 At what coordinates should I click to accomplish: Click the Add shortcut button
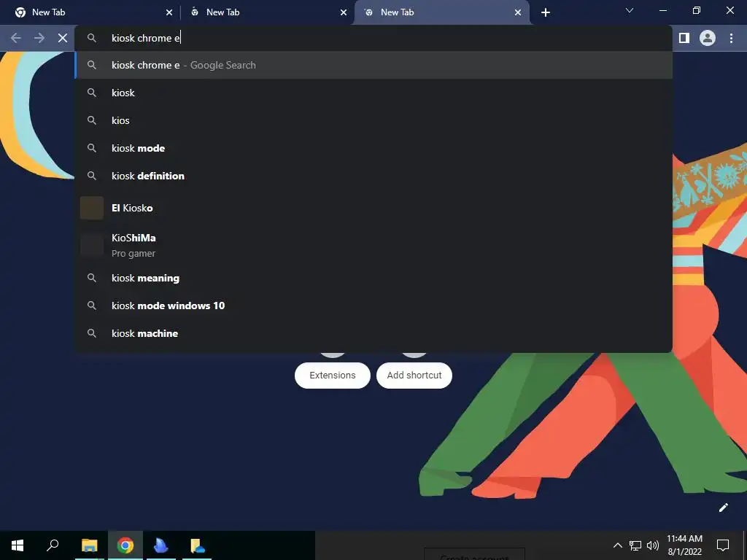coord(414,376)
